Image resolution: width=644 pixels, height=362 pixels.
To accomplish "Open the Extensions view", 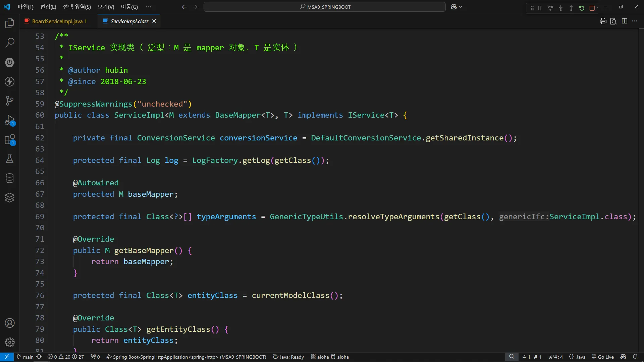I will pyautogui.click(x=10, y=139).
